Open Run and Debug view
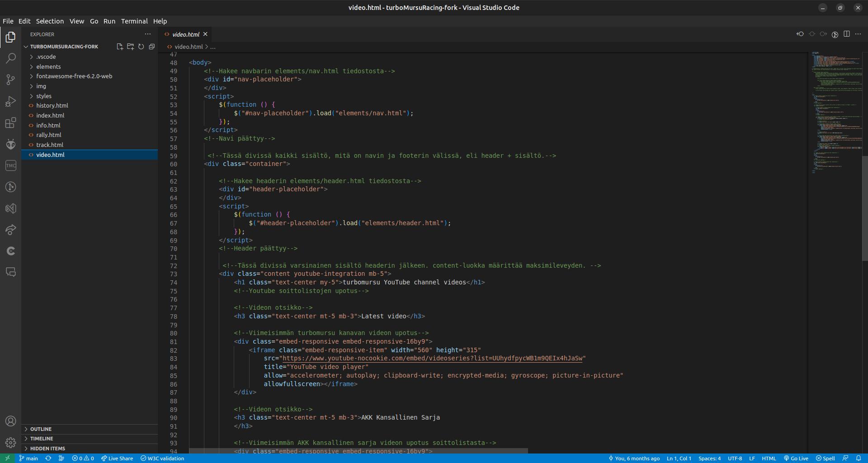The height and width of the screenshot is (463, 868). click(10, 102)
